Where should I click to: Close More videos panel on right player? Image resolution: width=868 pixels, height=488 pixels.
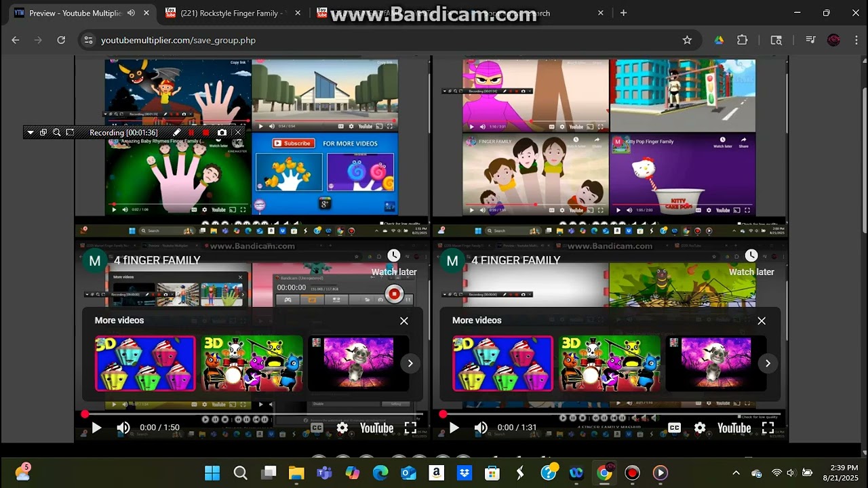coord(762,321)
